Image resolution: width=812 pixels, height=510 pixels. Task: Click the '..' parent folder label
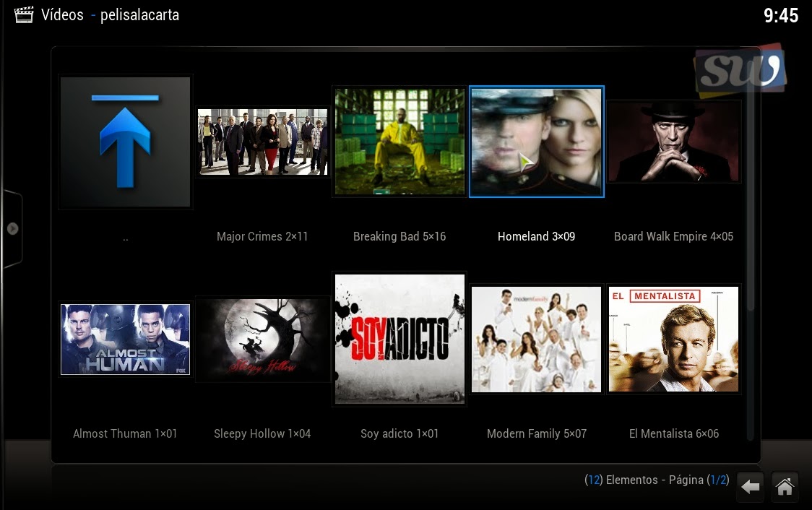tap(125, 238)
